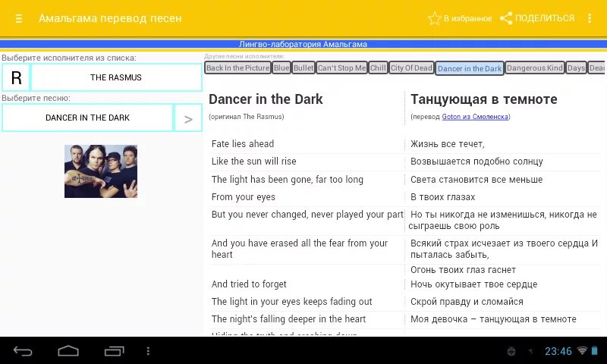Open the recent apps button
Viewport: 607px width, 364px height.
point(115,351)
